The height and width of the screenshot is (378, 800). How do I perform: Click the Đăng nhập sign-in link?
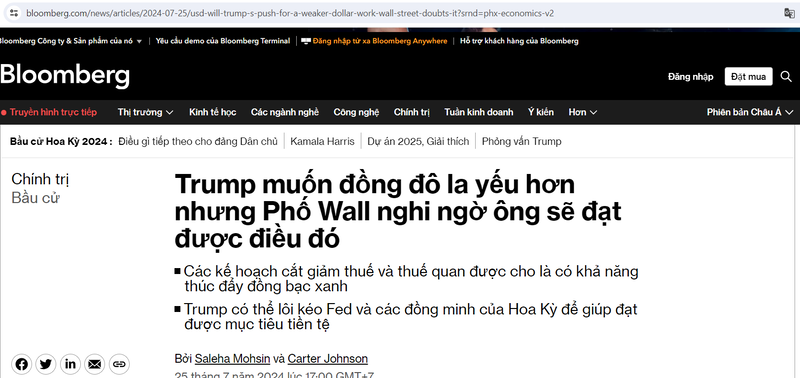[690, 77]
